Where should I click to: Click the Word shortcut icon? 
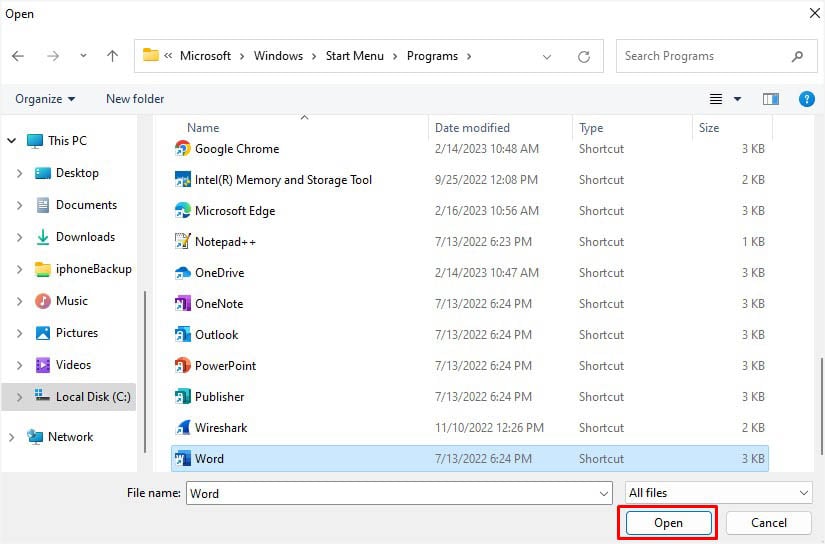[183, 459]
